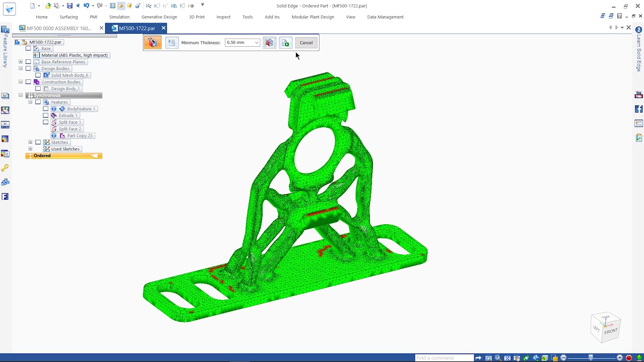Switch to the Generative Design ribbon tab
This screenshot has width=644, height=362.
coord(159,17)
